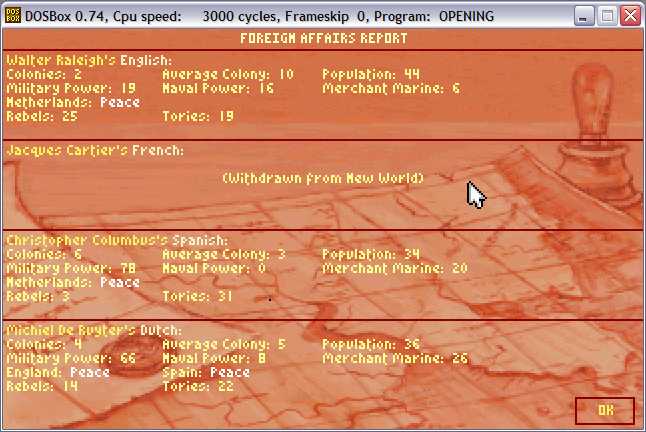Click DOSBox title bar text
This screenshot has height=432, width=646.
[260, 16]
